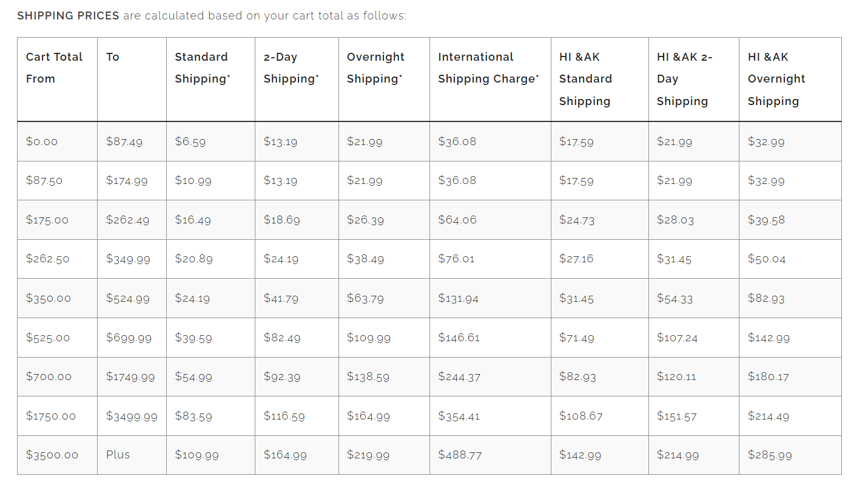This screenshot has width=868, height=493.
Task: Click the "HI & AK Overnight Shipping" header
Action: (776, 79)
